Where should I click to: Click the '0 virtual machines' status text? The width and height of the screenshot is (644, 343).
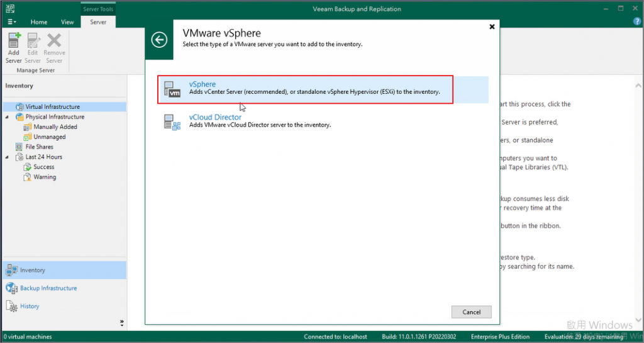pyautogui.click(x=28, y=337)
